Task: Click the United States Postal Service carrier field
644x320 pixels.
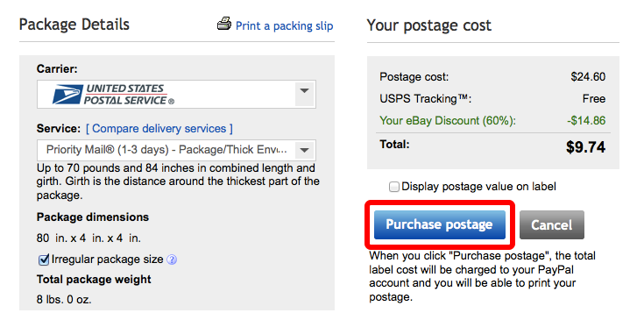Action: (x=176, y=94)
